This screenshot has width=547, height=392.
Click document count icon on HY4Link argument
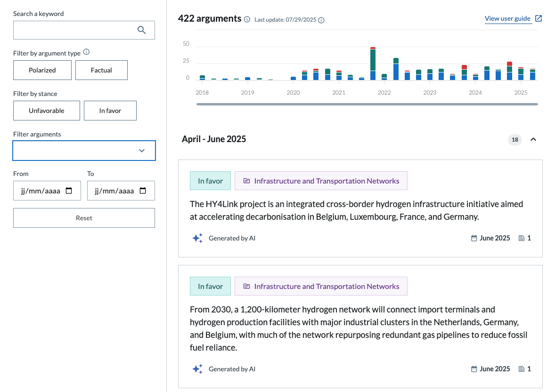tap(522, 238)
